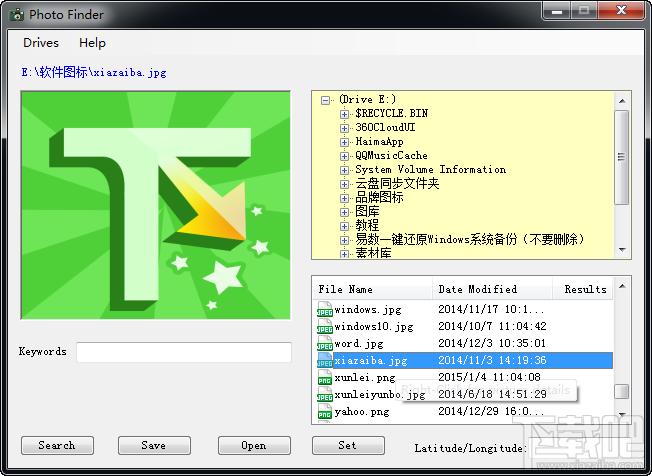Screen dimensions: 652x476
Task: Expand the 360CloudUI folder
Action: 344,128
